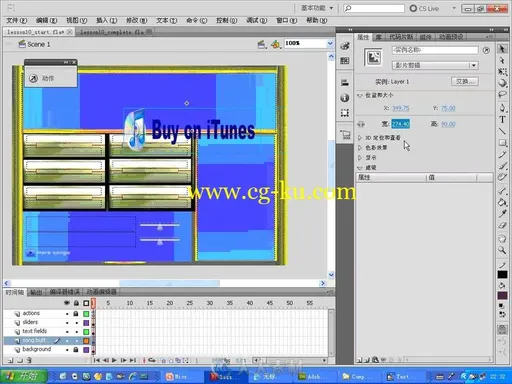Switch to the Output (输出) timeline tab
Screen dimensions: 512x384
coord(36,292)
